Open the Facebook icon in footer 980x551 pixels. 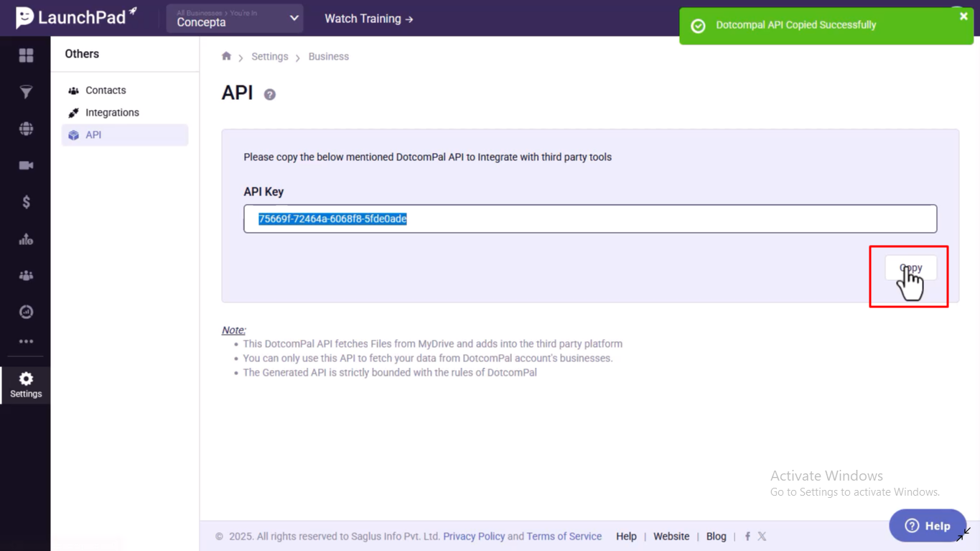tap(747, 537)
